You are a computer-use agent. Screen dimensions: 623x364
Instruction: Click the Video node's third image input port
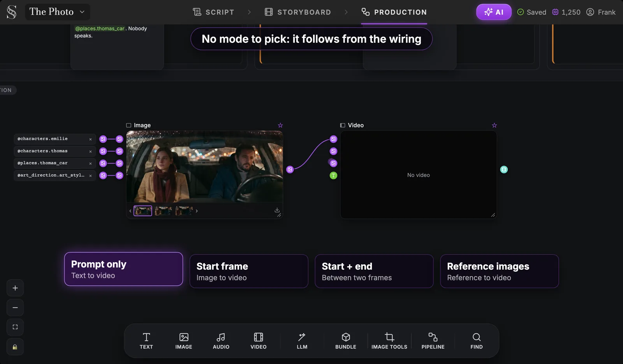tap(333, 163)
